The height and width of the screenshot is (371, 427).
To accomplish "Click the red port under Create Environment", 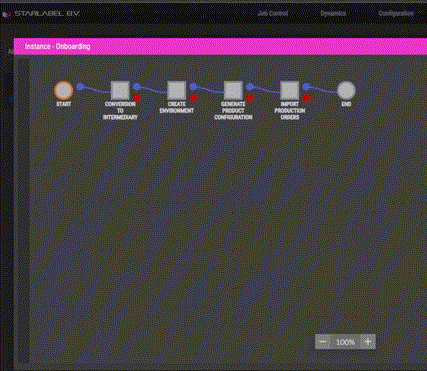I will pos(193,98).
